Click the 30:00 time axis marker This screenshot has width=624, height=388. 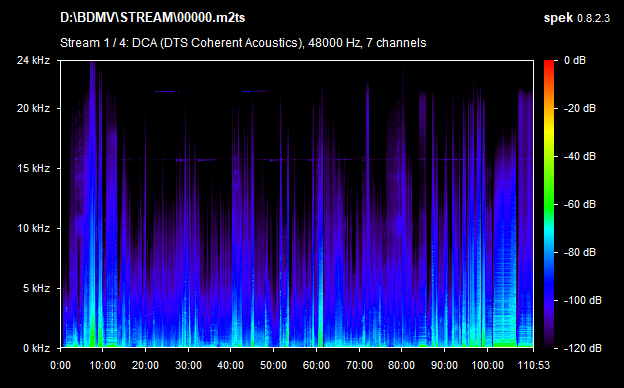tap(188, 365)
